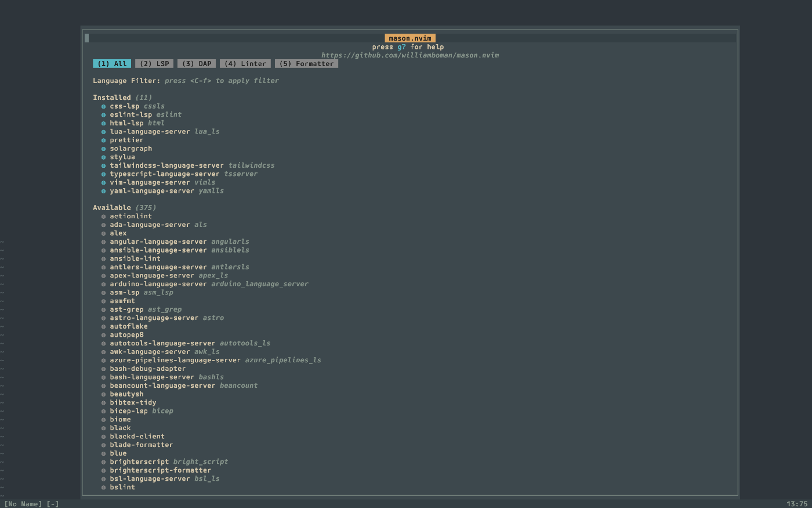This screenshot has height=508, width=812.
Task: Select the astro-language-server package name
Action: tap(154, 318)
